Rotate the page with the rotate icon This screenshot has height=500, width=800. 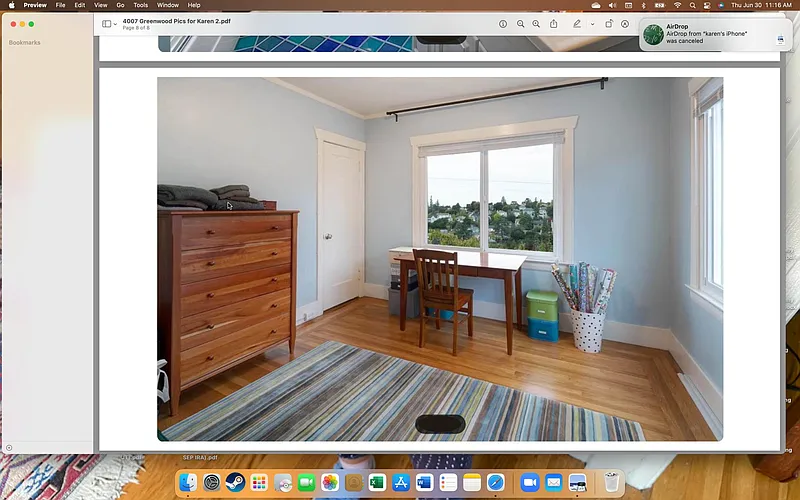(609, 24)
